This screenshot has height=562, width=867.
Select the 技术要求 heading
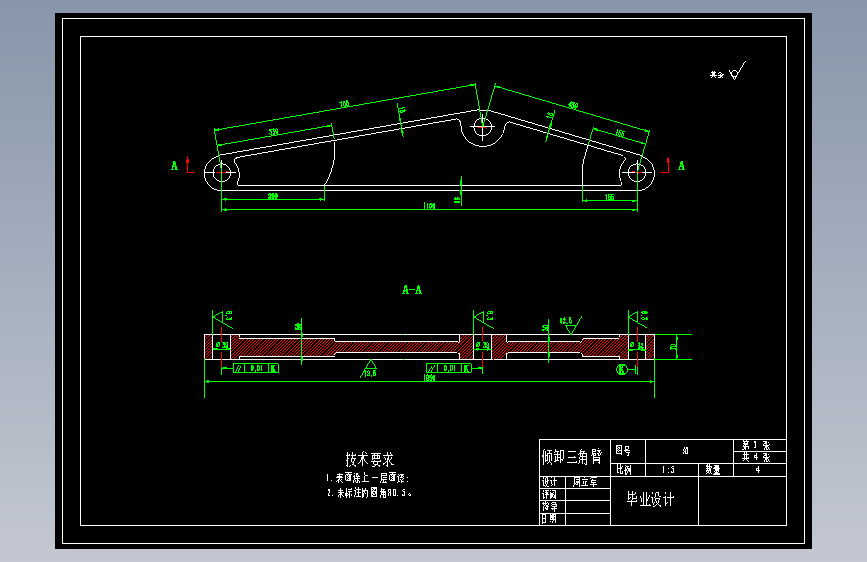tap(370, 459)
